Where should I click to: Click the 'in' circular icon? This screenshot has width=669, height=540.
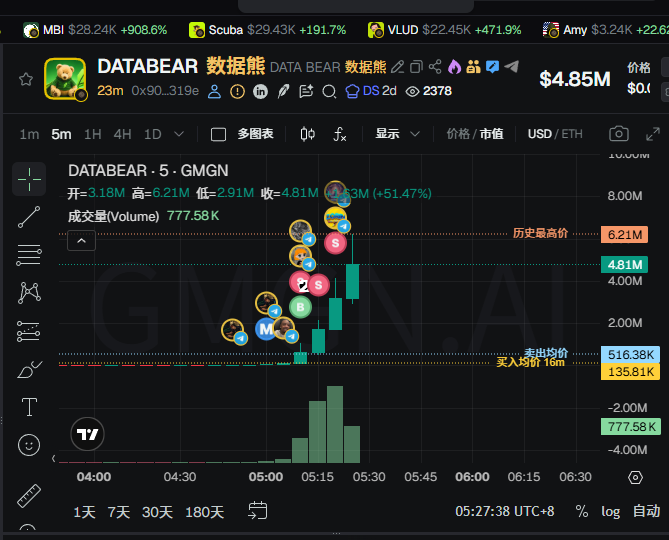260,91
